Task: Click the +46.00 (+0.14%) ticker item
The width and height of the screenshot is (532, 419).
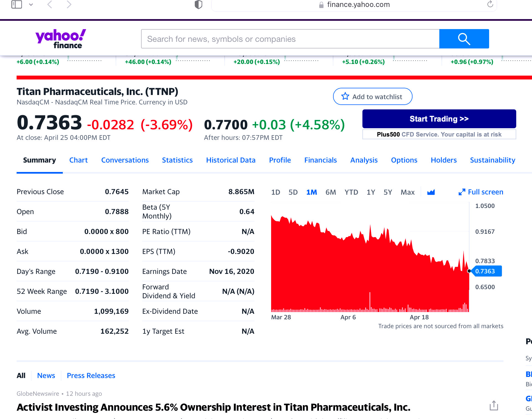Action: point(148,62)
